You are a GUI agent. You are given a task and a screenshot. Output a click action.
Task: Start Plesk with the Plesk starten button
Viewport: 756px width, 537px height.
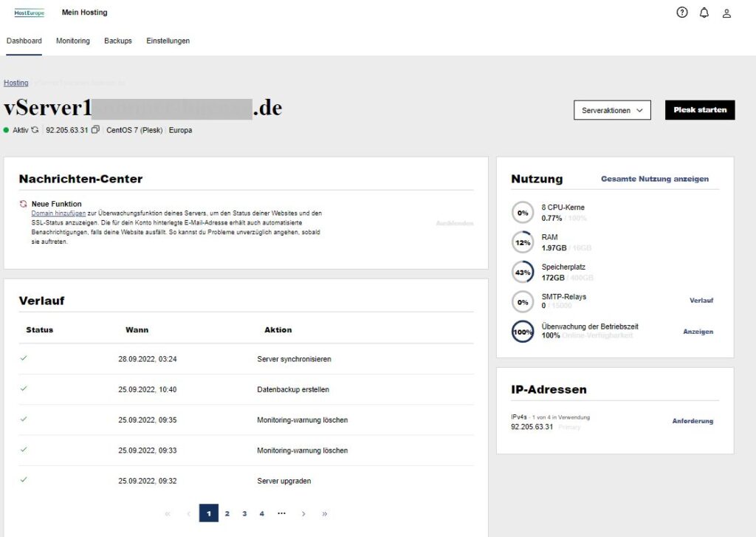[x=699, y=109]
